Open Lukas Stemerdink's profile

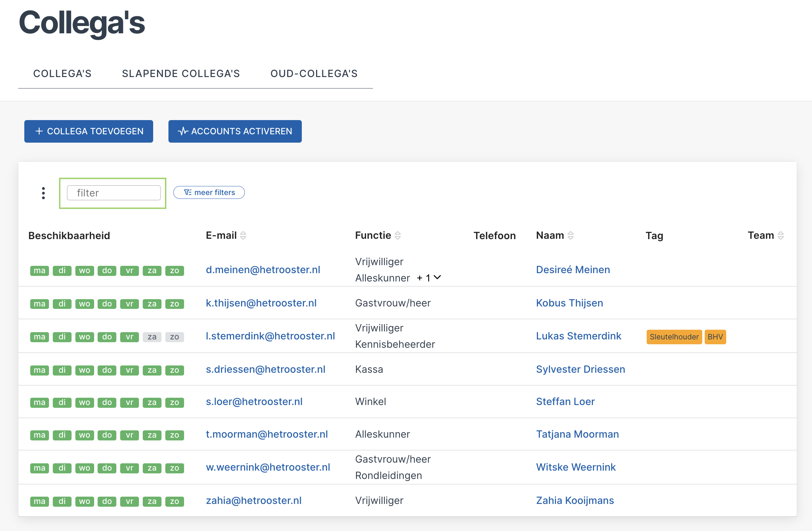(579, 336)
